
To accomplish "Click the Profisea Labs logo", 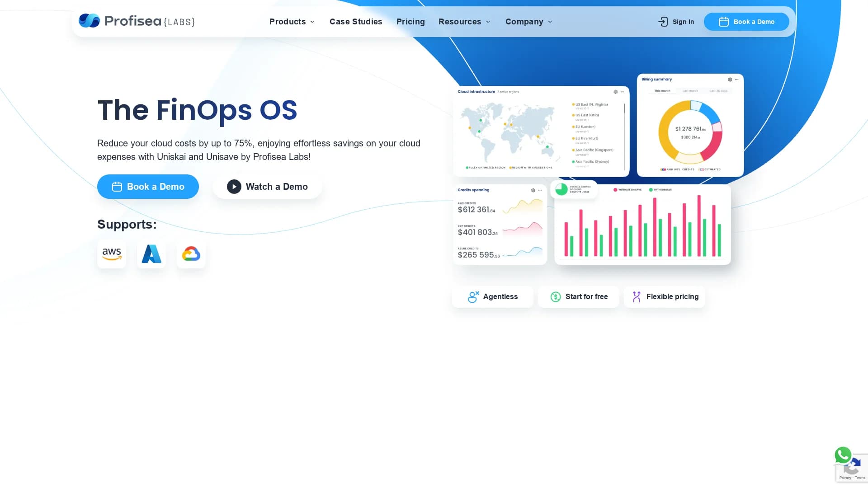I will (137, 21).
